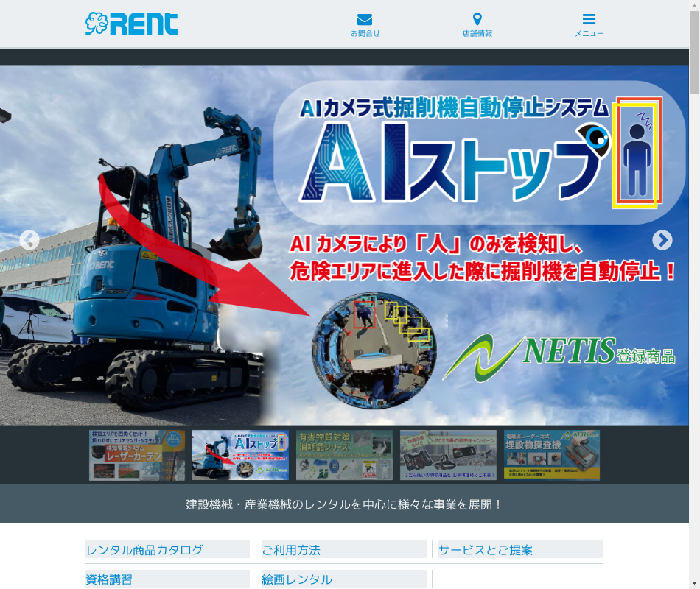This screenshot has width=700, height=589.
Task: Select the レーザーカーテン slide thumbnail
Action: [x=137, y=455]
